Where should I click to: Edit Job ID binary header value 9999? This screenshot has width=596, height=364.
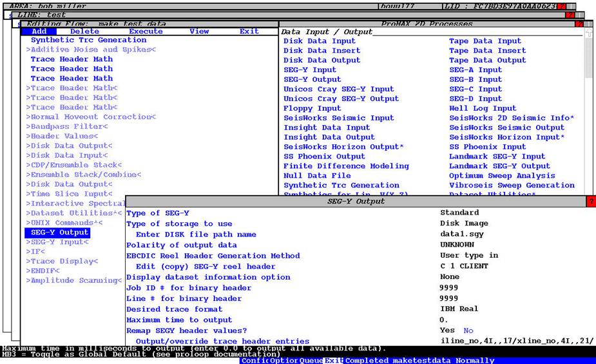click(x=448, y=287)
